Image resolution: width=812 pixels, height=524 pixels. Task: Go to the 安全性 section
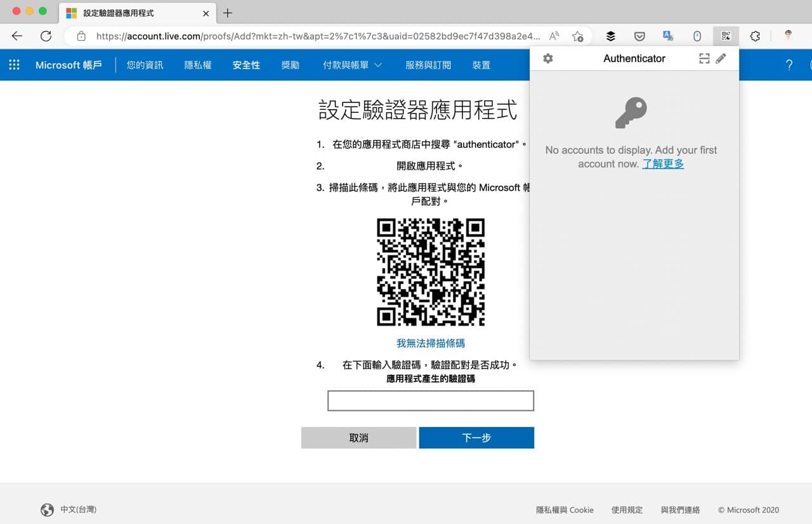pyautogui.click(x=246, y=65)
